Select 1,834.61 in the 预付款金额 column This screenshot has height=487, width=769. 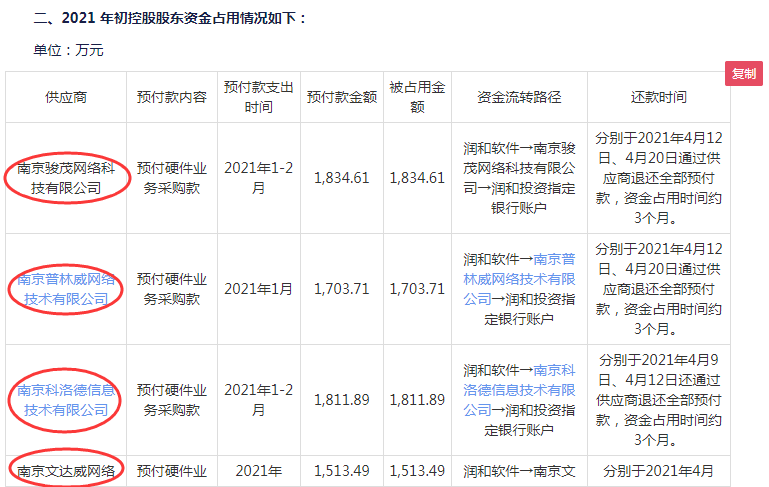(342, 178)
